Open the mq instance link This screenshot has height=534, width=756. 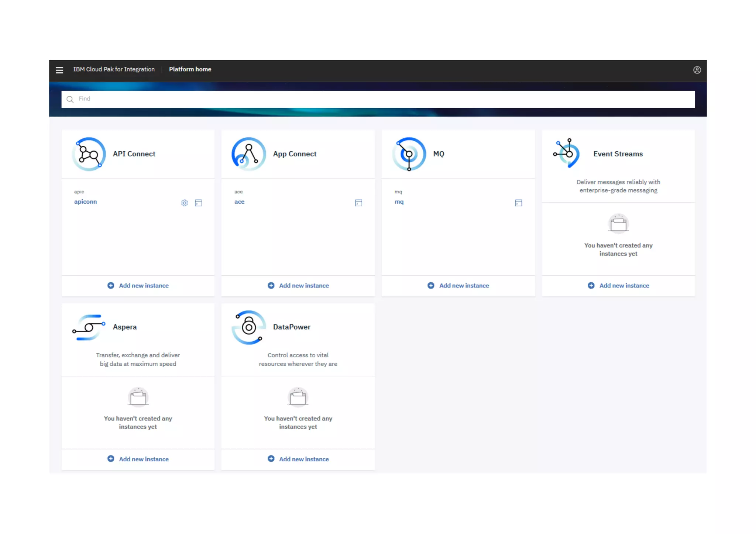coord(399,202)
